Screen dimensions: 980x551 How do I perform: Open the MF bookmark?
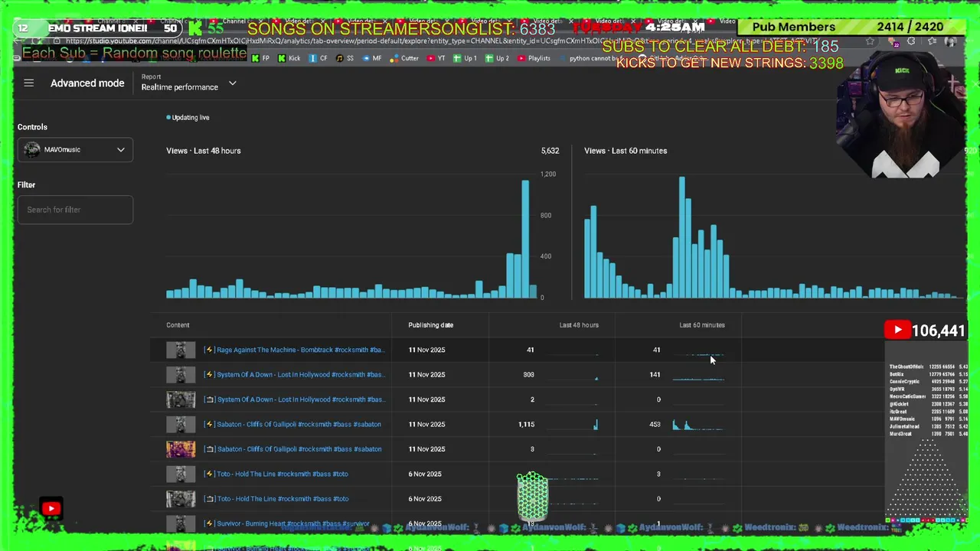tap(372, 58)
